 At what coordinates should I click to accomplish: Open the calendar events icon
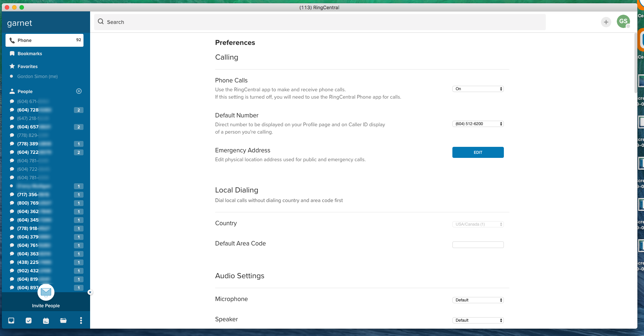point(46,321)
